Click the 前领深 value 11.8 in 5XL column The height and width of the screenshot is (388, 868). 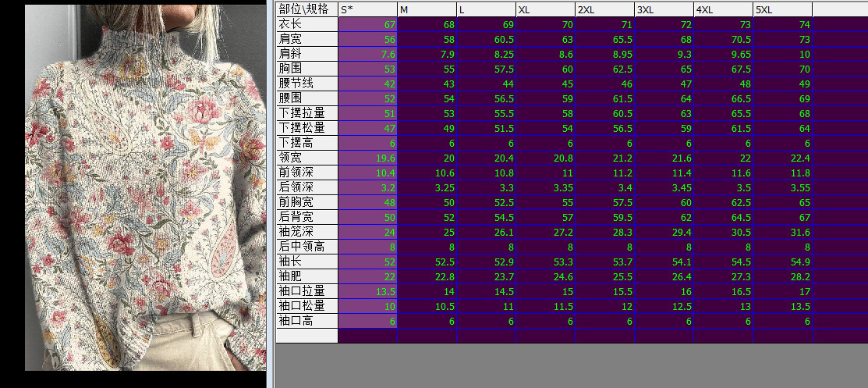click(x=783, y=173)
